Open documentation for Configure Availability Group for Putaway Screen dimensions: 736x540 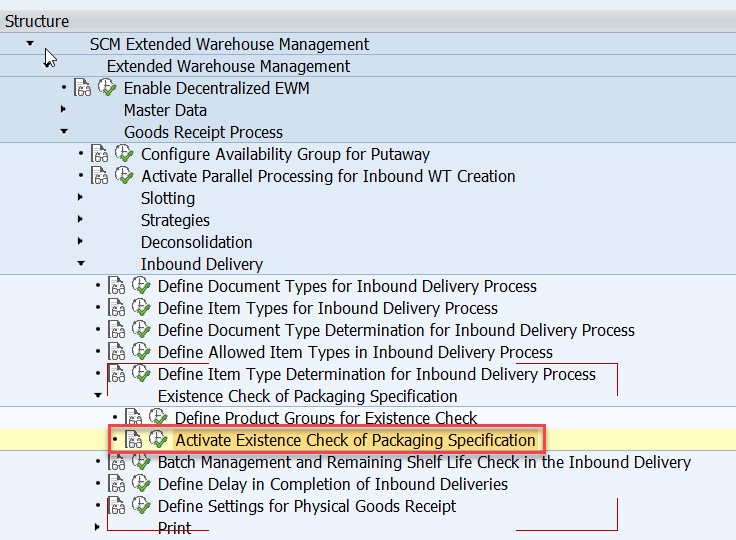[x=100, y=154]
